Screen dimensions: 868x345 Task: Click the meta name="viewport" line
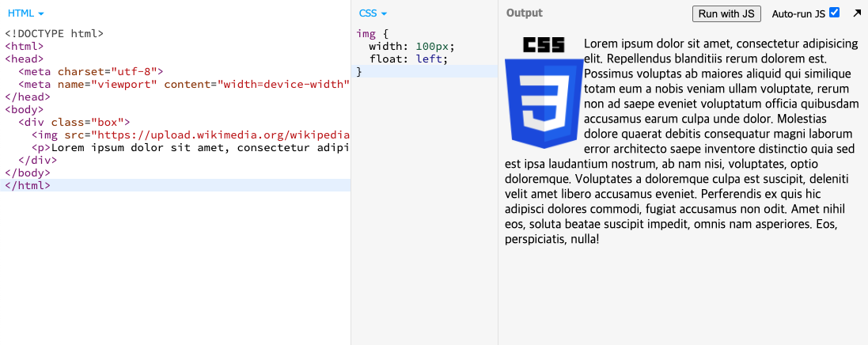click(184, 84)
